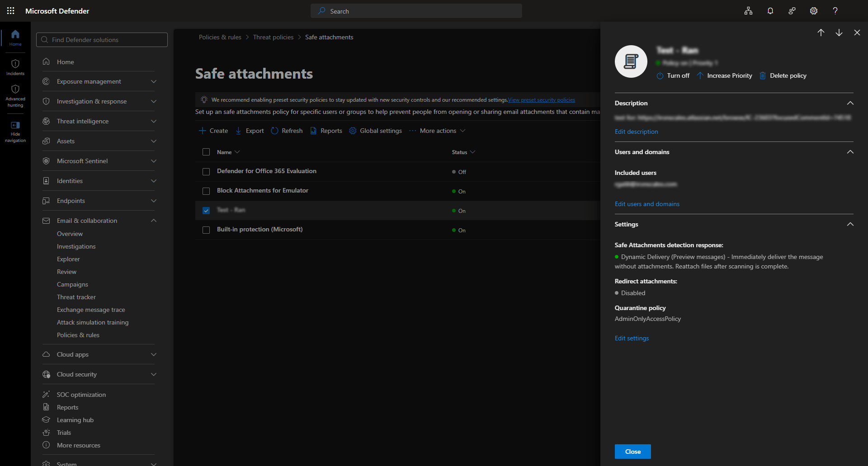This screenshot has height=466, width=868.
Task: Open the community people icon in header
Action: coord(792,11)
